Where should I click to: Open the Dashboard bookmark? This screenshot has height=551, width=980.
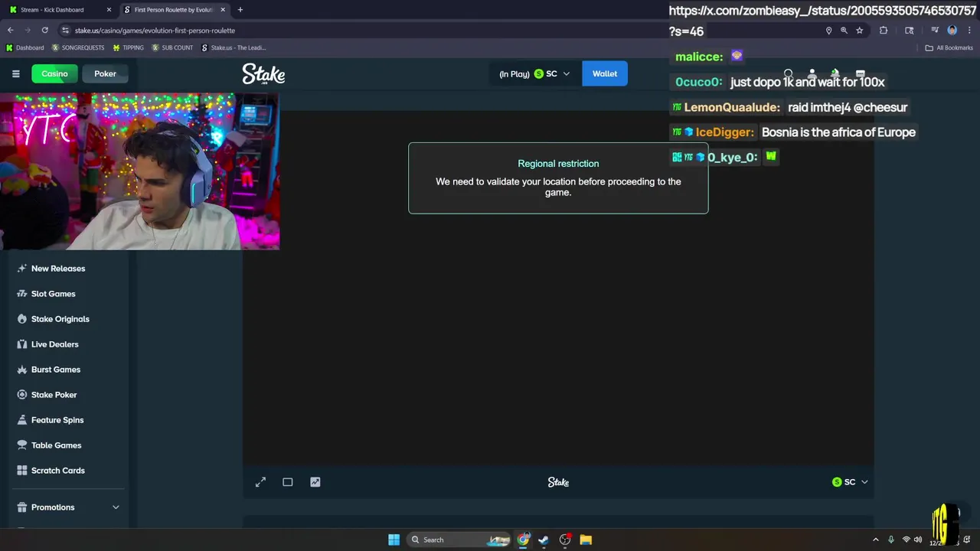click(25, 47)
